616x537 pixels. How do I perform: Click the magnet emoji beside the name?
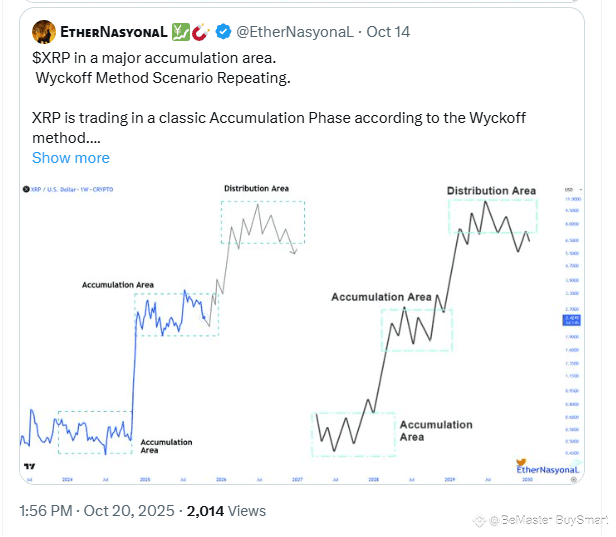202,32
